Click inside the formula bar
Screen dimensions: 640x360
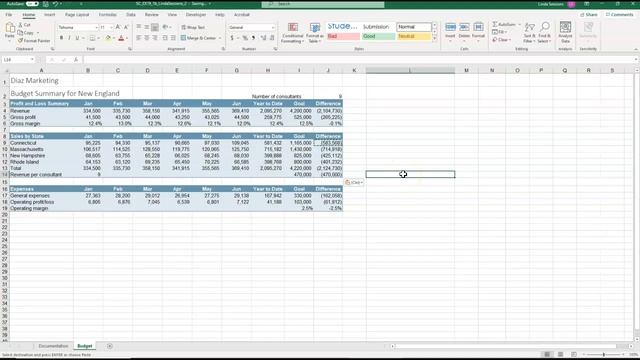point(359,60)
